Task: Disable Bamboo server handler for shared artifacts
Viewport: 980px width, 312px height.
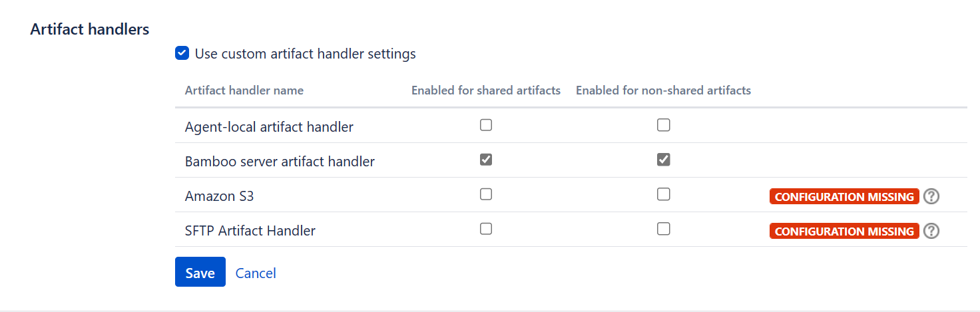Action: point(486,160)
